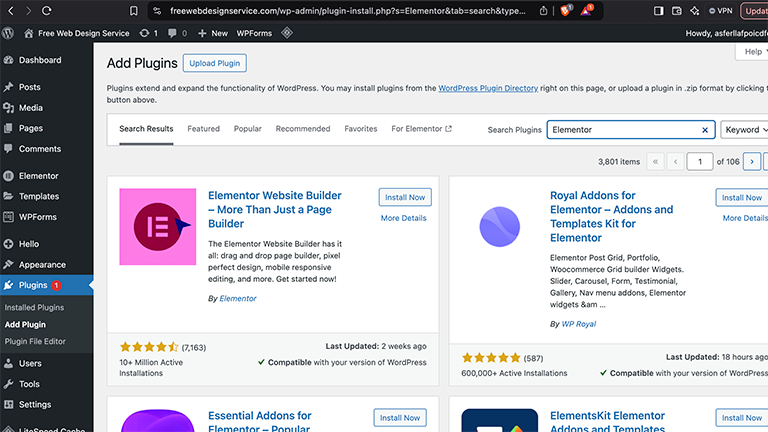Open the WP Royal author link
This screenshot has width=768, height=432.
coord(578,324)
